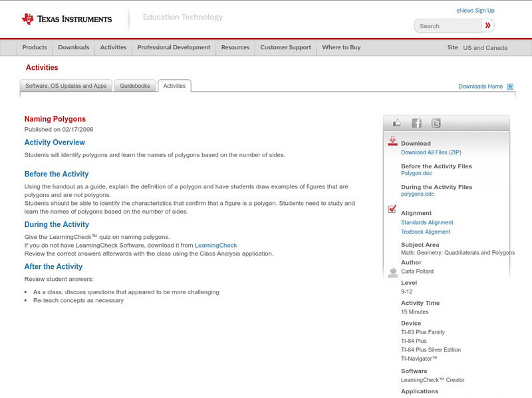Click the Published on 02/17/2006 text

[x=59, y=129]
